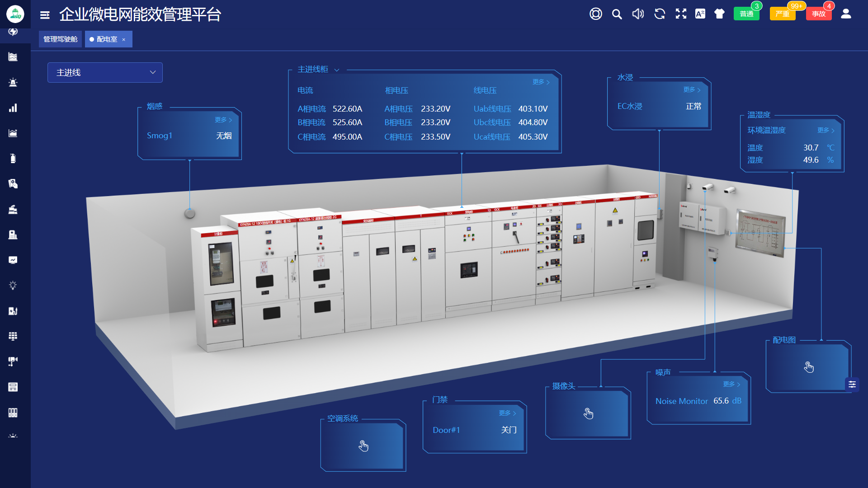Image resolution: width=868 pixels, height=488 pixels.
Task: Click the 严重 alarm badge button
Action: coord(783,14)
